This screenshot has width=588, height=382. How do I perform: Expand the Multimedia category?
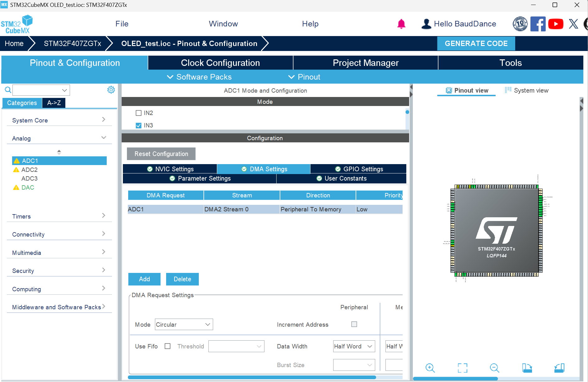click(x=59, y=252)
